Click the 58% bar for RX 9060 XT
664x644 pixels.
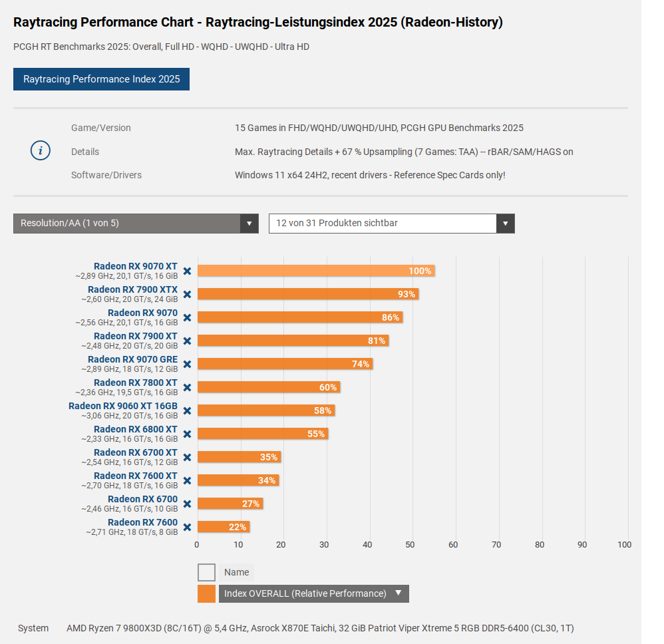[266, 410]
